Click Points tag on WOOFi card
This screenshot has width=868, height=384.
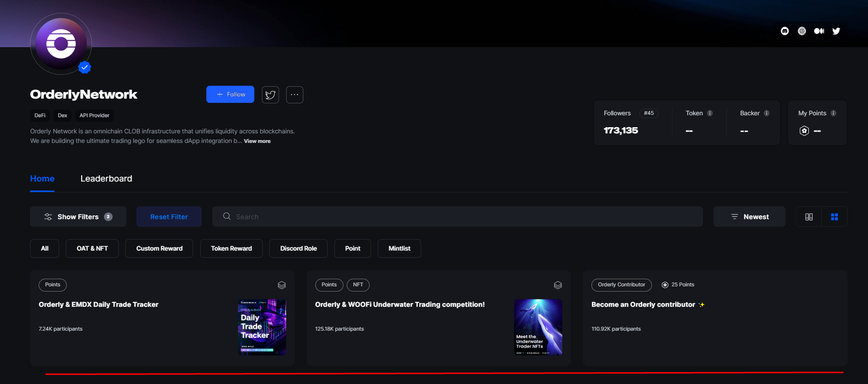(x=329, y=285)
